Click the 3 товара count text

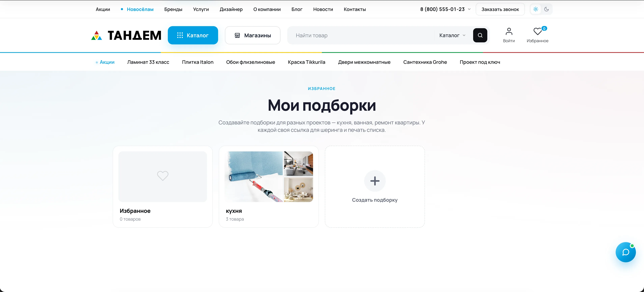pos(235,219)
